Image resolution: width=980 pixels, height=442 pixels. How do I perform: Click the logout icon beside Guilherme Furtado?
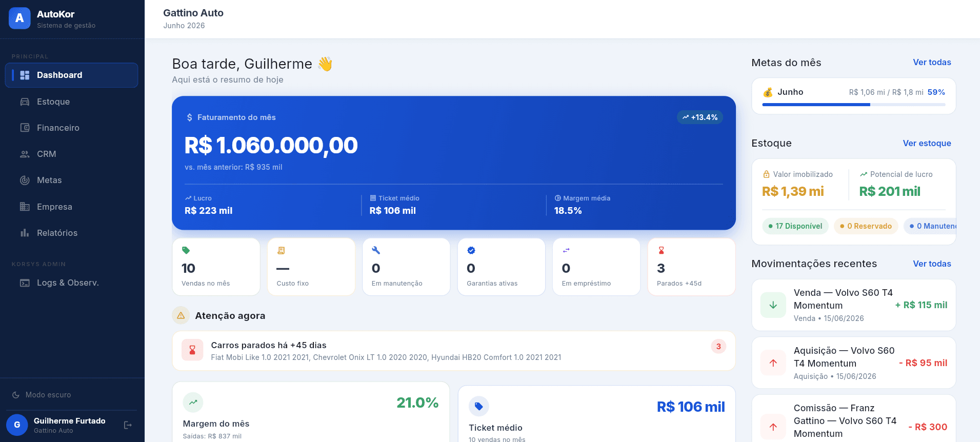(x=128, y=425)
